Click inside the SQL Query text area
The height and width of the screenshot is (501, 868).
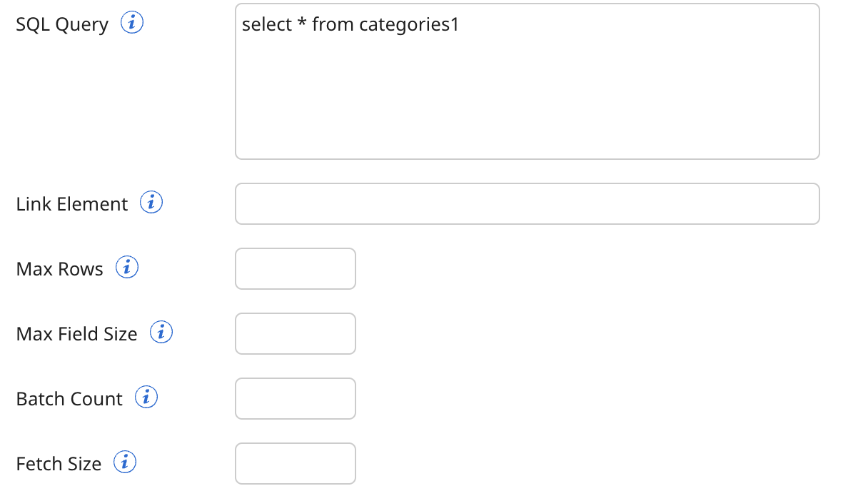[527, 82]
